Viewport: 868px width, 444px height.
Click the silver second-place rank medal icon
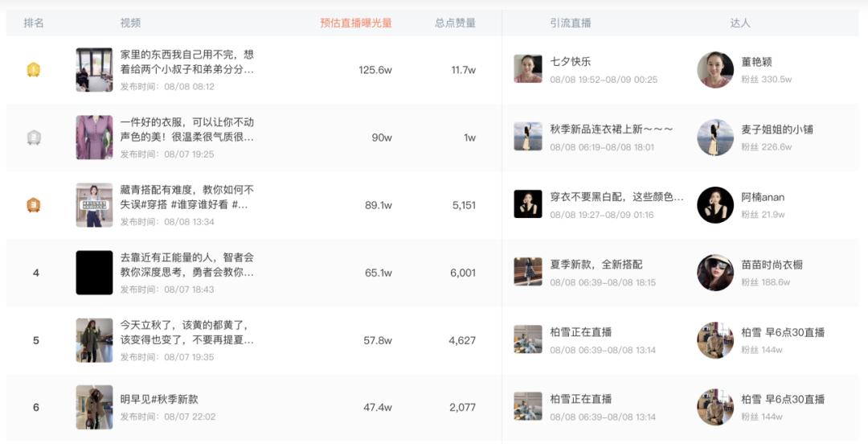pos(34,138)
